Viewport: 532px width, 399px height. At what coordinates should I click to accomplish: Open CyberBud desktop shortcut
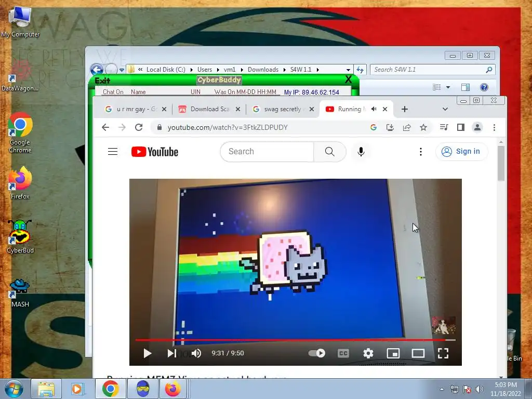coord(20,237)
